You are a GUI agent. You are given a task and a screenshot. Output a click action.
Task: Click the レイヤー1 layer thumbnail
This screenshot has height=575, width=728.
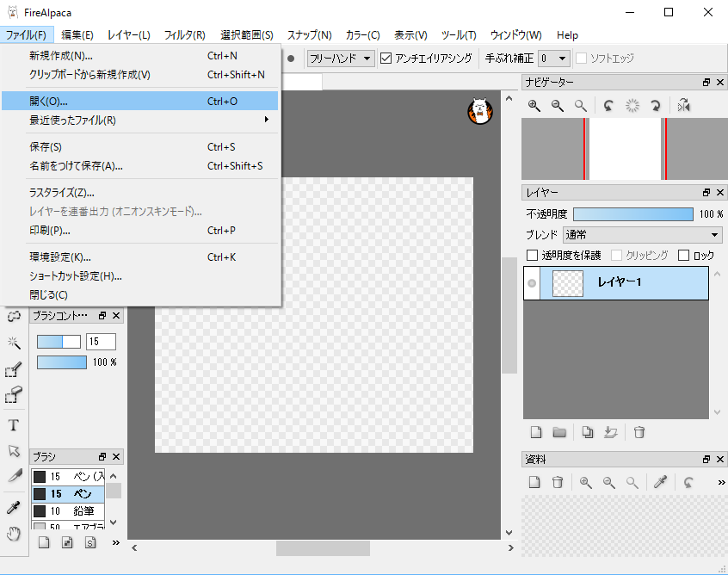click(566, 282)
